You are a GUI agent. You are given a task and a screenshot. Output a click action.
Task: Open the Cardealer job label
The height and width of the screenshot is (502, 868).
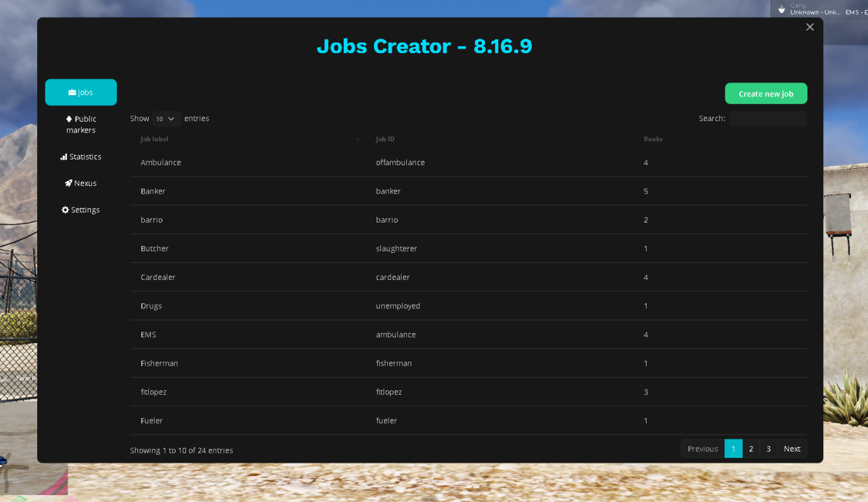click(x=158, y=277)
